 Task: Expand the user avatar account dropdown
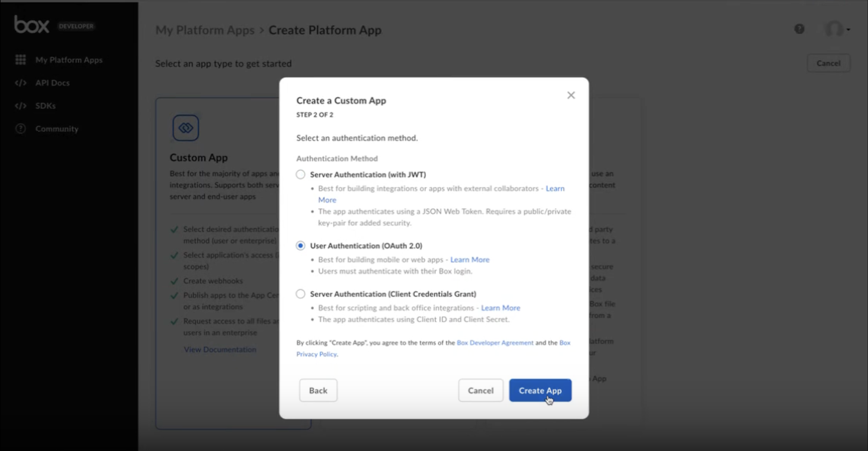tap(837, 29)
